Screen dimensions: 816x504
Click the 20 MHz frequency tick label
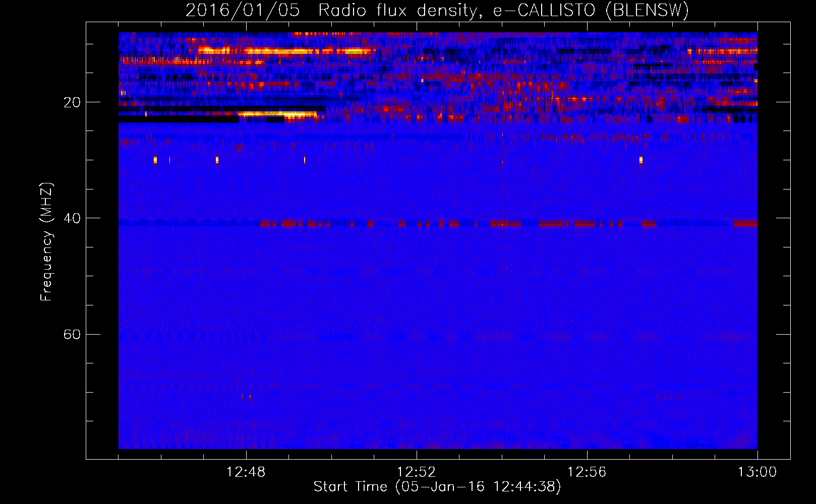[72, 103]
